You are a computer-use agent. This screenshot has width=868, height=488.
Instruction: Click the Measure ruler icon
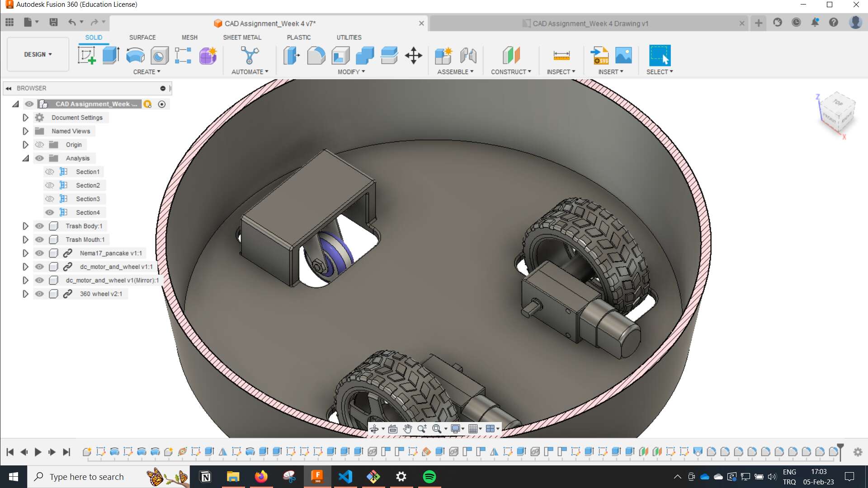tap(561, 56)
